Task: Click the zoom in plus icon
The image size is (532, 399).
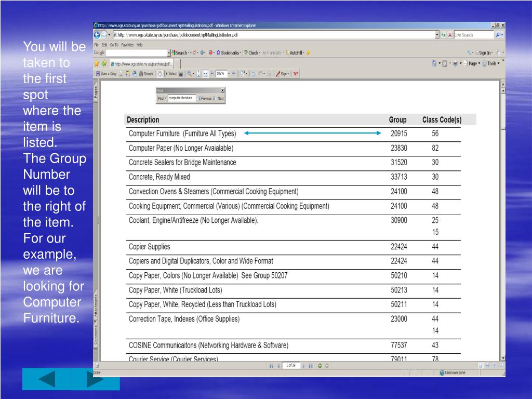Action: pyautogui.click(x=234, y=74)
